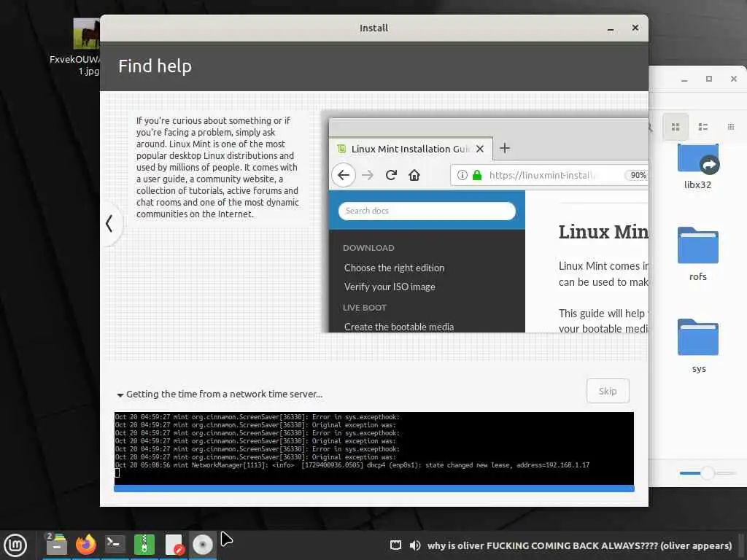Maximize the file manager window

pyautogui.click(x=709, y=79)
